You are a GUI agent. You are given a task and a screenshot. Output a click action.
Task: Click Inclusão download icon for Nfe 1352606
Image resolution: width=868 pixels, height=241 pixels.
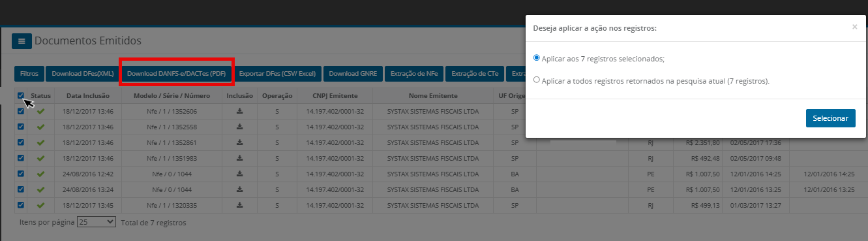pos(240,111)
